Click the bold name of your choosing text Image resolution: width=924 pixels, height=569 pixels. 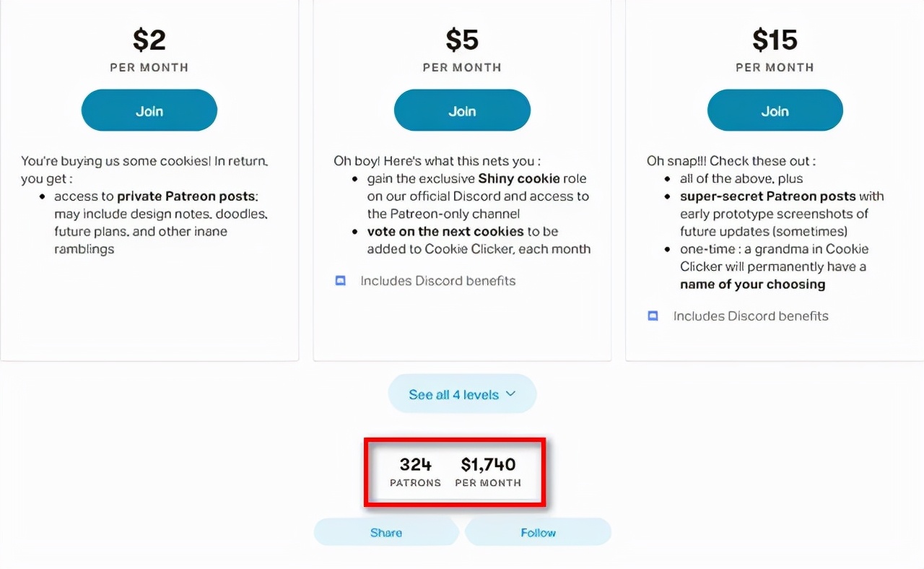[752, 284]
